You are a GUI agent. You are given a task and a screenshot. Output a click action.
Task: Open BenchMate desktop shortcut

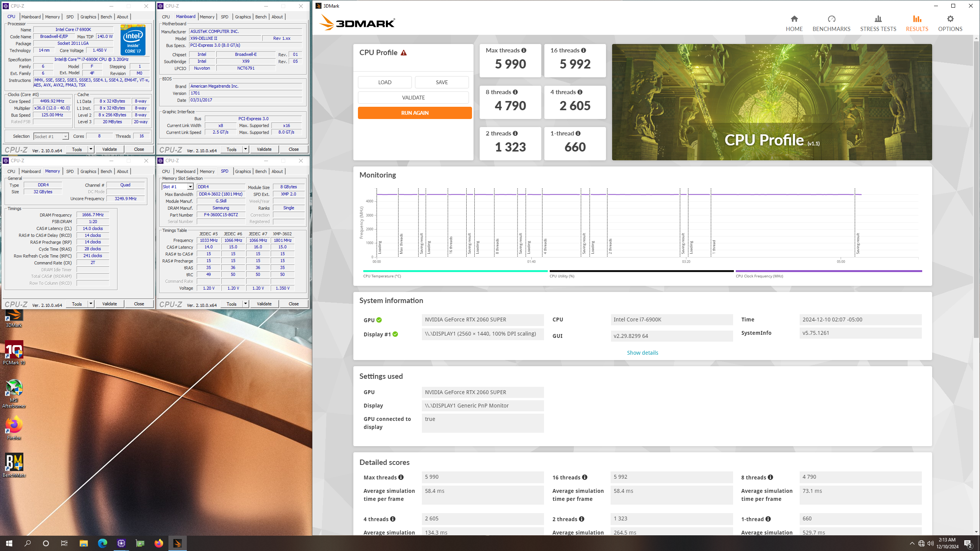tap(14, 465)
